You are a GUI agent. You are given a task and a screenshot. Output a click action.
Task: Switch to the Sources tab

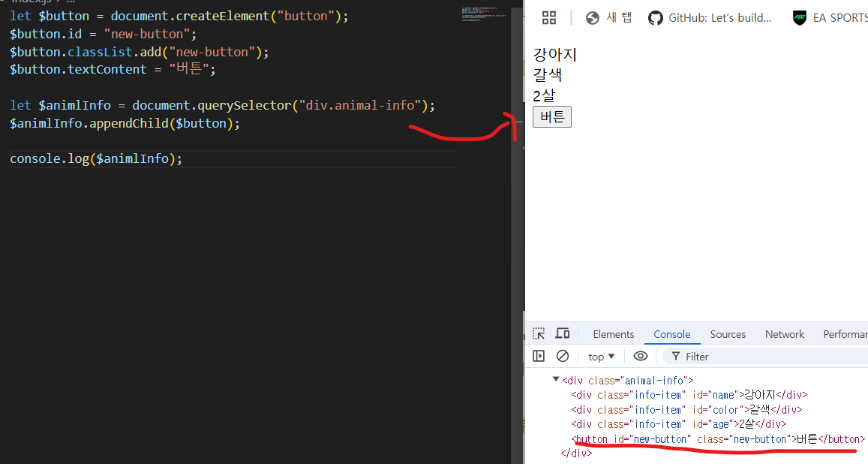[728, 334]
